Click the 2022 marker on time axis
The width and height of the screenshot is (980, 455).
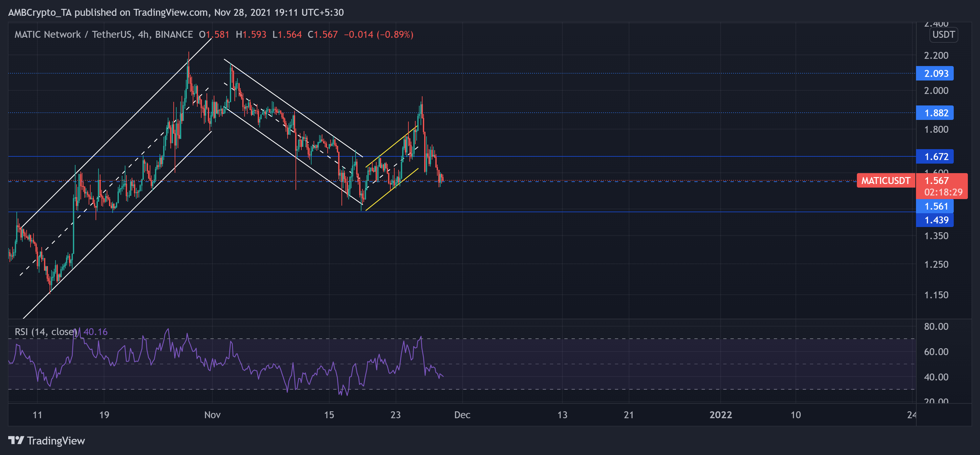point(720,415)
